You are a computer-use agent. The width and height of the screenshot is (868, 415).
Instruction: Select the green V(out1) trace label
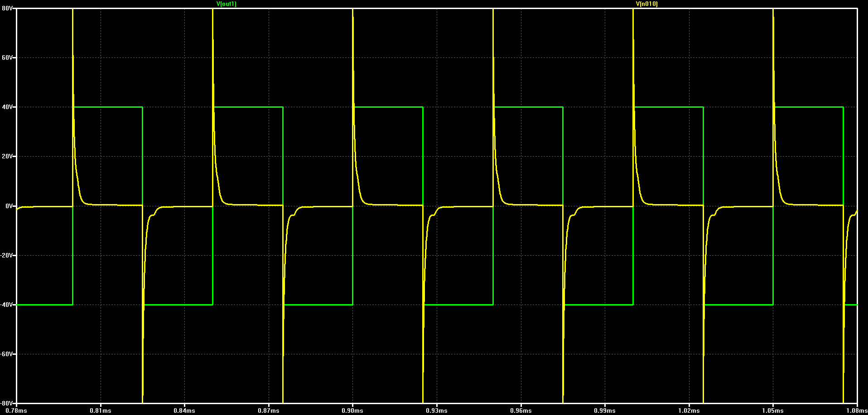[x=227, y=4]
